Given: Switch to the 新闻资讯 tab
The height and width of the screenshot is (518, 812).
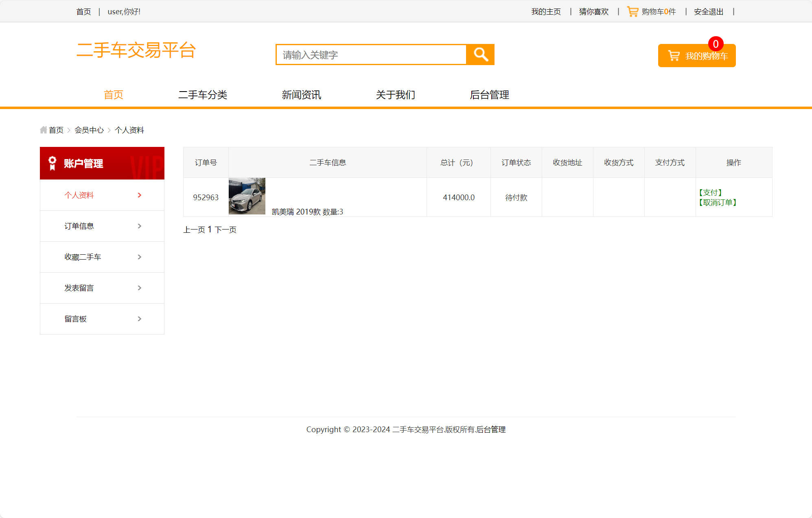Looking at the screenshot, I should pos(301,95).
